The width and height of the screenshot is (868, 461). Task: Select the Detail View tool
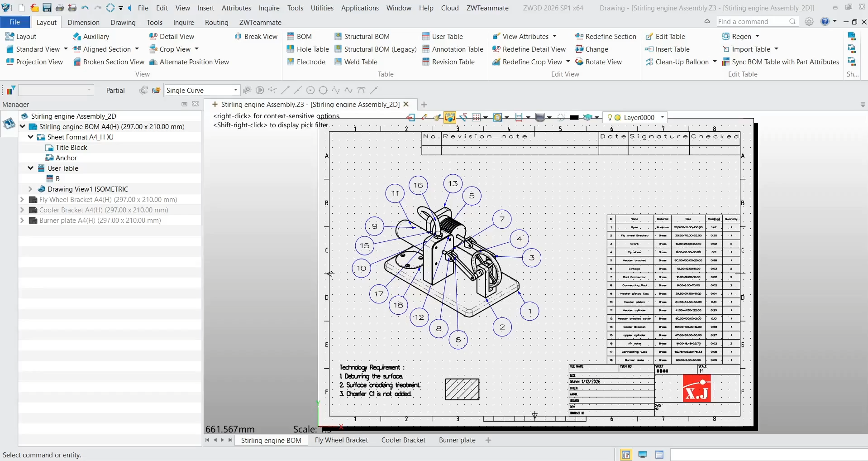(172, 36)
